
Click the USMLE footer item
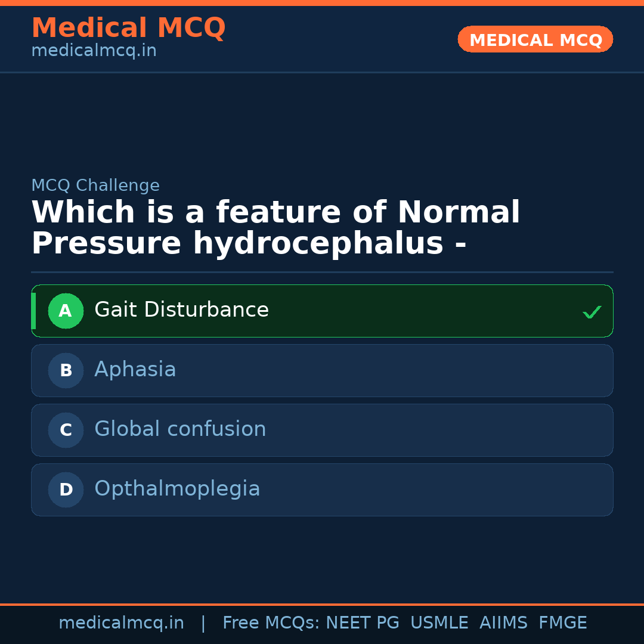click(x=439, y=623)
